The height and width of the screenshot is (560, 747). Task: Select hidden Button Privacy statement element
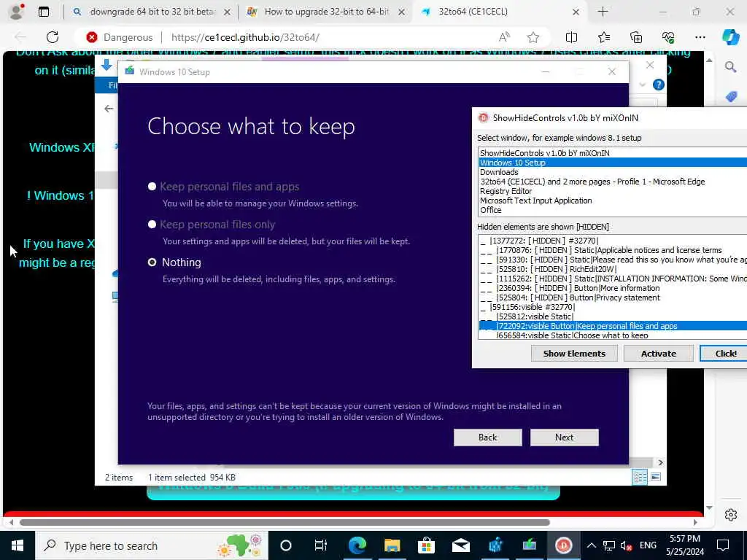pyautogui.click(x=613, y=297)
